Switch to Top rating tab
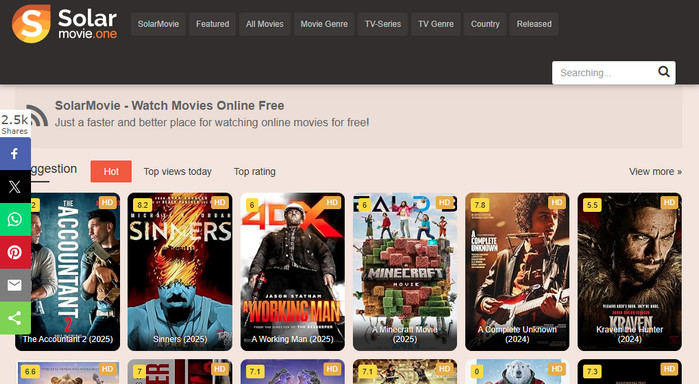Screen dimensions: 699x384 (x=255, y=171)
